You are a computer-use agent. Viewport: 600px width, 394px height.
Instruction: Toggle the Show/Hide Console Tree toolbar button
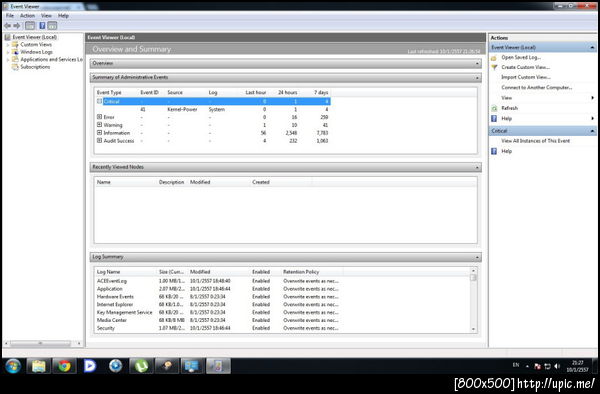(x=30, y=26)
